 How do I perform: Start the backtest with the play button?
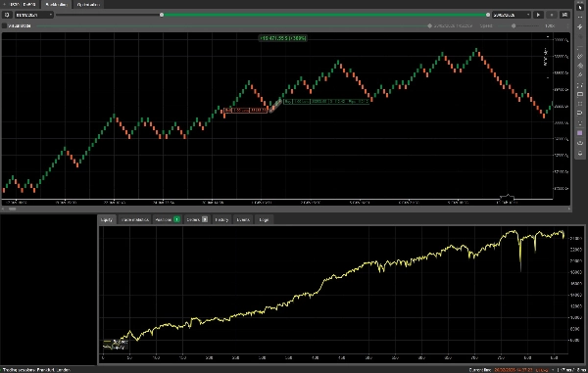pyautogui.click(x=538, y=15)
